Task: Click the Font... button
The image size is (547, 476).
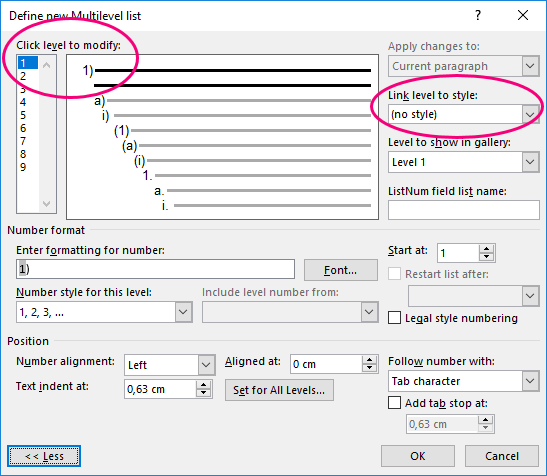Action: click(x=340, y=270)
